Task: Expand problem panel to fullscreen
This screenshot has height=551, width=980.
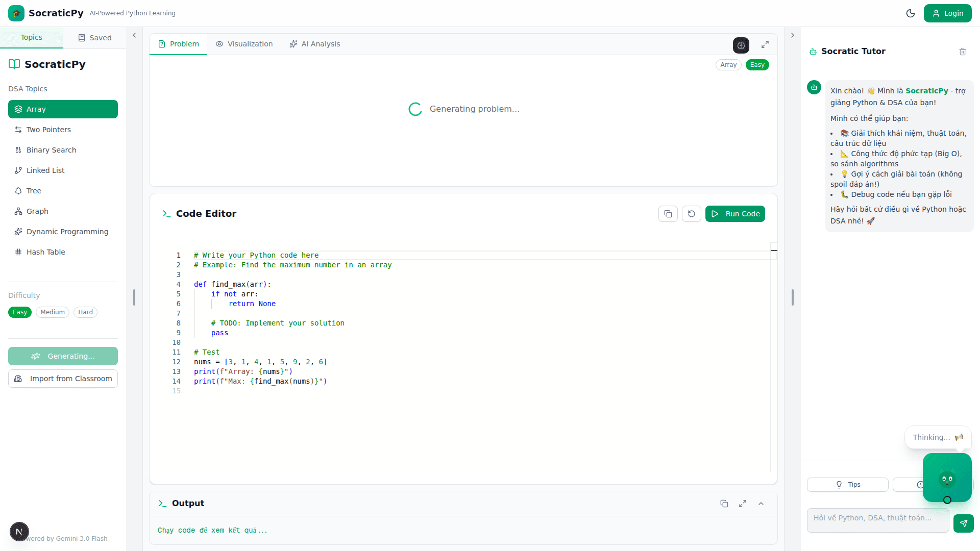Action: click(x=765, y=45)
